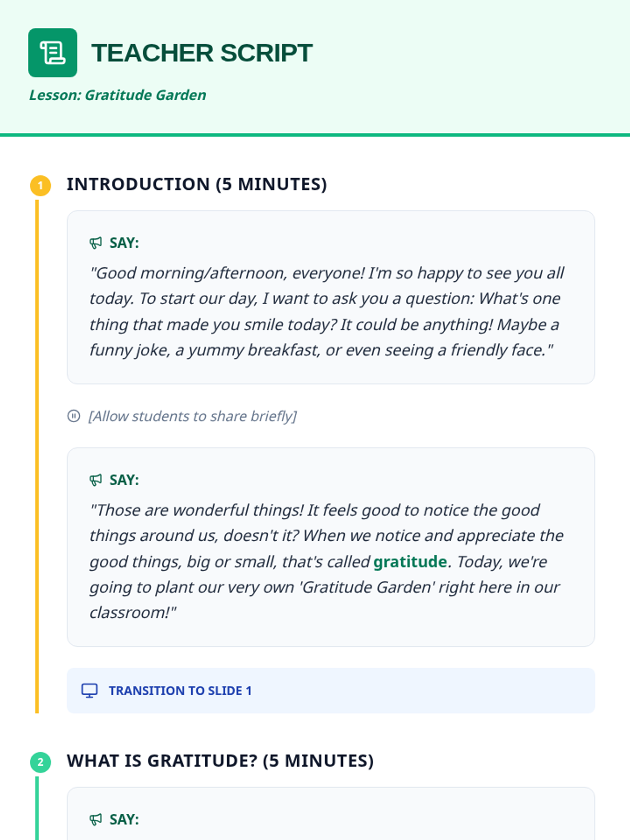Select the Introduction (5 Minutes) heading

196,184
